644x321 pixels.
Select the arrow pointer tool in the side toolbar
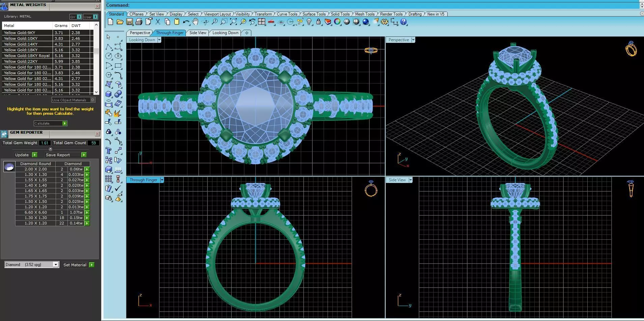[x=108, y=37]
